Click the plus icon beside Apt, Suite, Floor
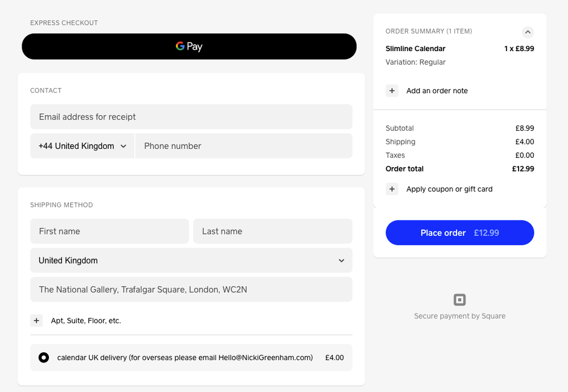 click(x=36, y=320)
